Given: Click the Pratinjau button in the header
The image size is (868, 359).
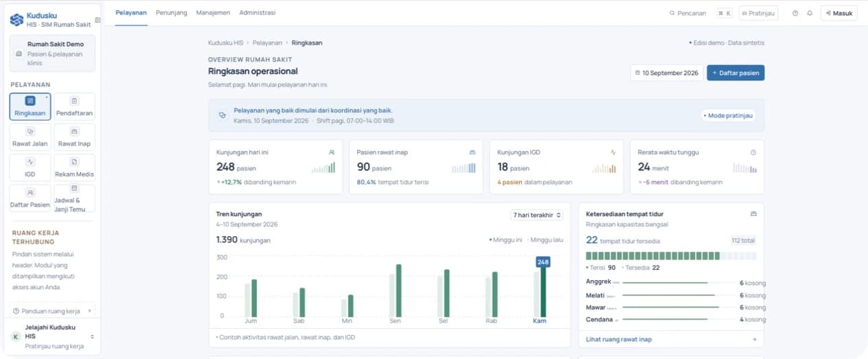Looking at the screenshot, I should 758,13.
